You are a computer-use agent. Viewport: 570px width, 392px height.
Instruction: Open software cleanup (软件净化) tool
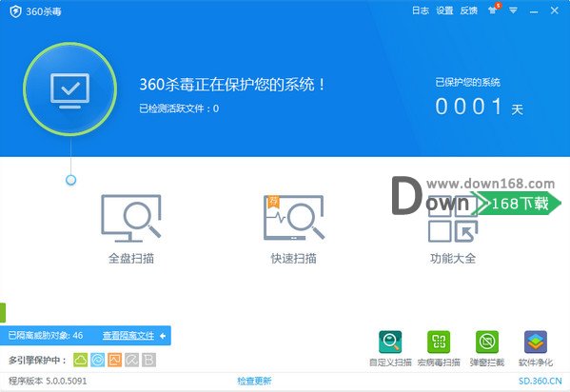pyautogui.click(x=536, y=348)
